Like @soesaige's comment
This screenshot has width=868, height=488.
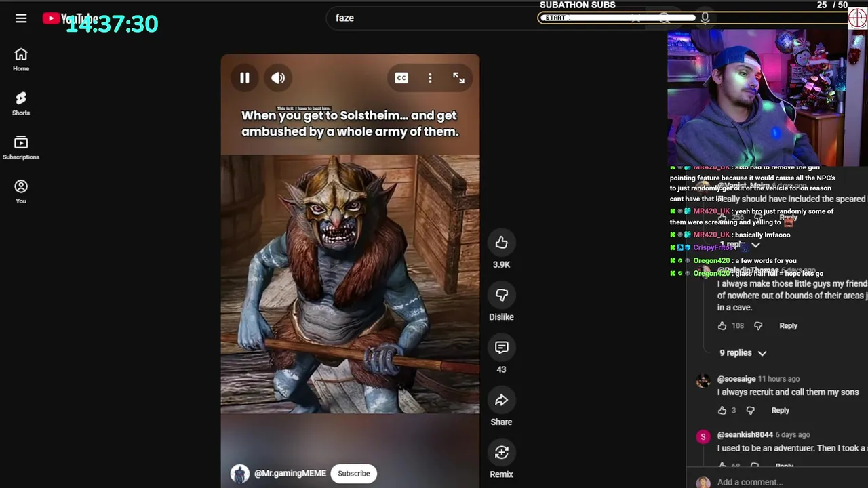coord(722,411)
